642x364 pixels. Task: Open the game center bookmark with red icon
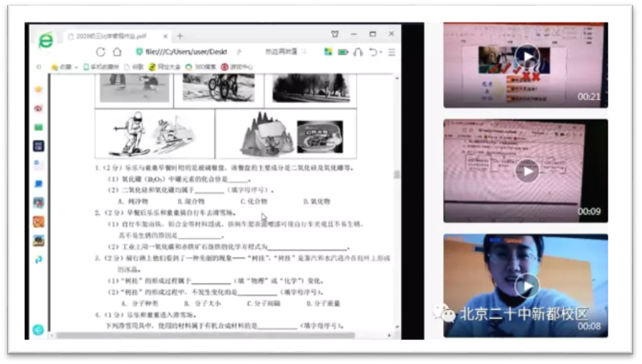click(237, 67)
